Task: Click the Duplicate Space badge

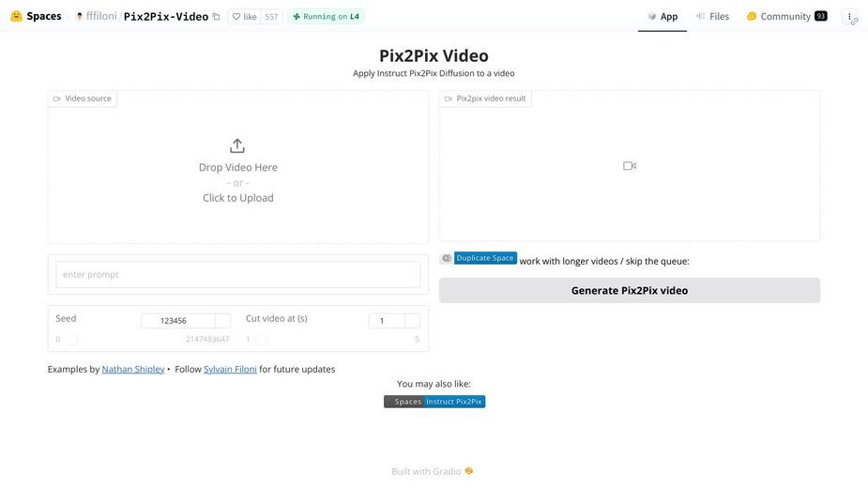Action: tap(479, 258)
